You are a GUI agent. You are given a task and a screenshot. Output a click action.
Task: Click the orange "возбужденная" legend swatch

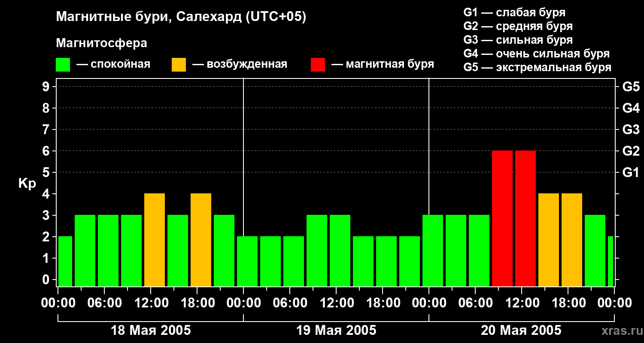tap(179, 65)
